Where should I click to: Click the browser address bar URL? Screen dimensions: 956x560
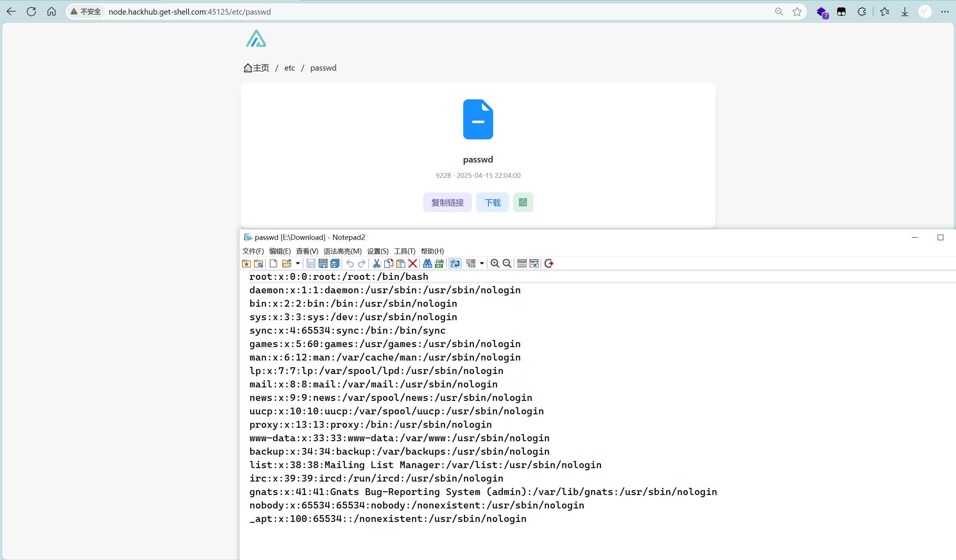click(x=190, y=12)
